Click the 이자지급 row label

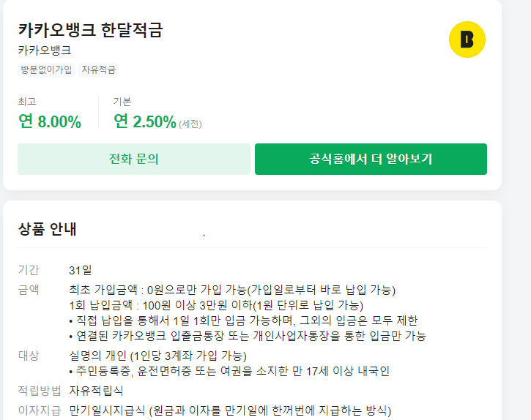pos(39,410)
